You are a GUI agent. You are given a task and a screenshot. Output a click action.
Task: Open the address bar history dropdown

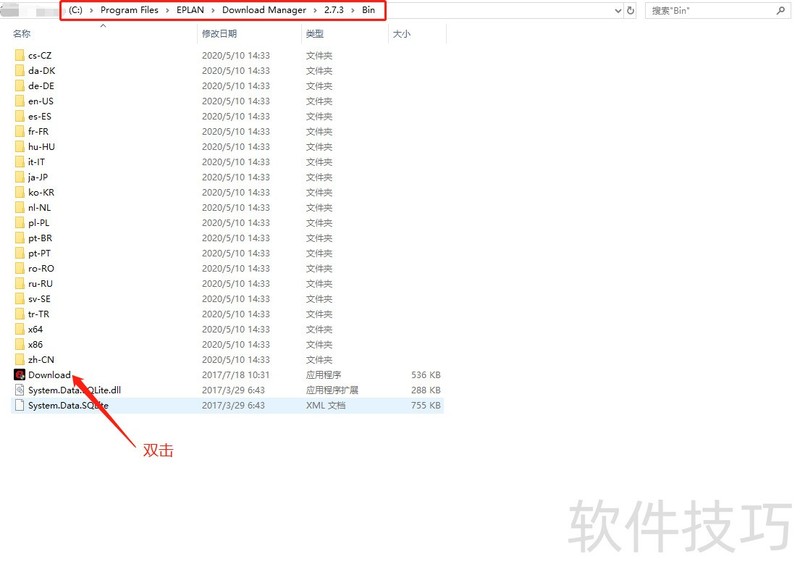618,10
